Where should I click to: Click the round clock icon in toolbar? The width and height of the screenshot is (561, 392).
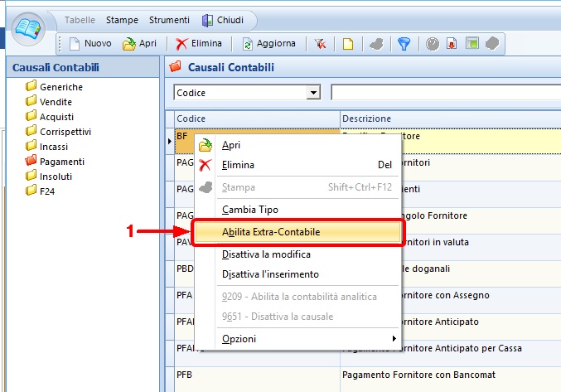pos(433,44)
